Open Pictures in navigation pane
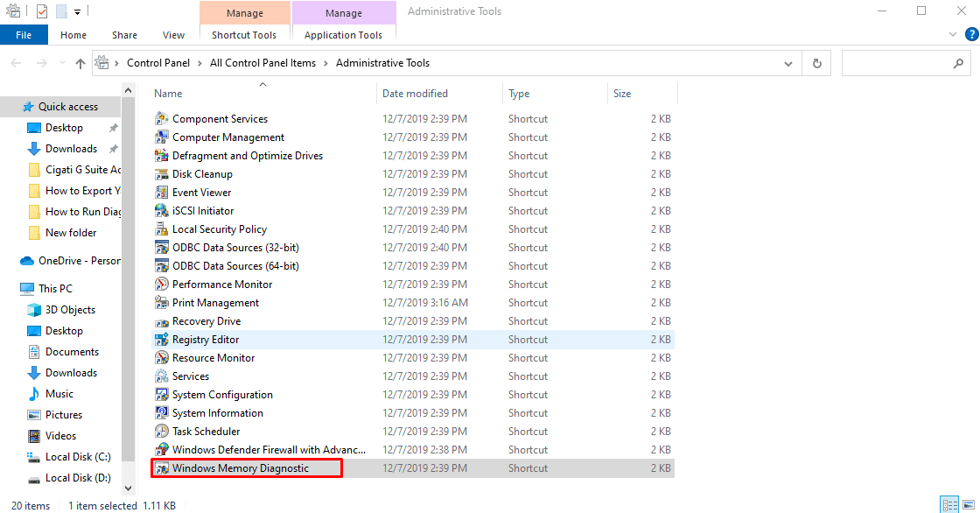The width and height of the screenshot is (980, 513). [x=55, y=415]
